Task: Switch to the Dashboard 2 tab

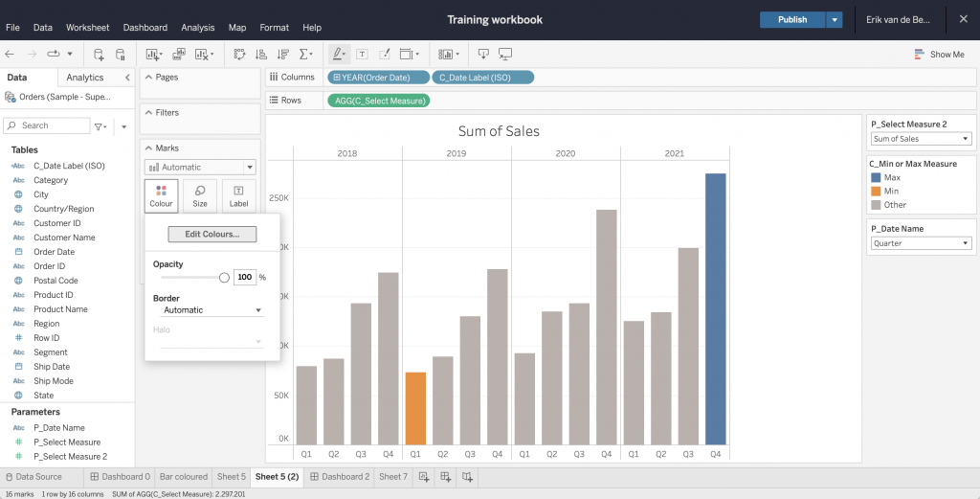Action: pos(339,477)
